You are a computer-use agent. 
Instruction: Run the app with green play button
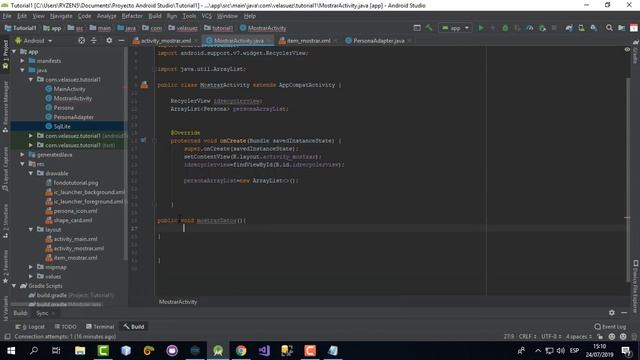(x=481, y=28)
